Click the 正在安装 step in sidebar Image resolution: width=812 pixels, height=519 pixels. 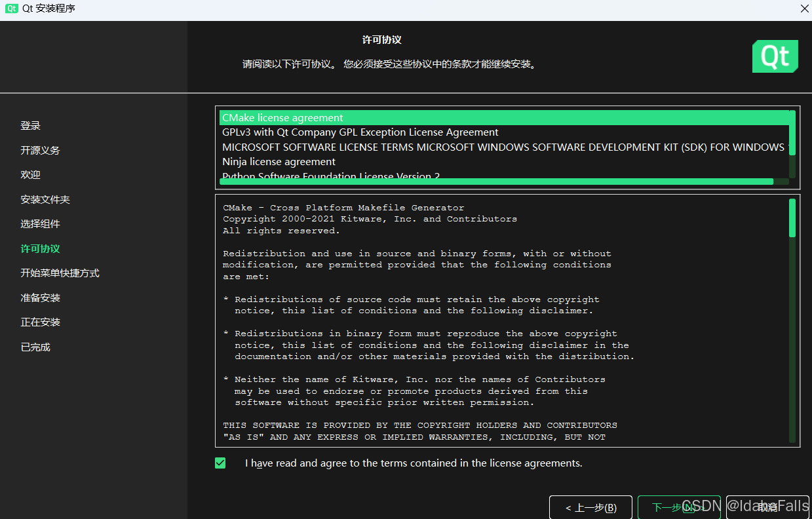click(x=40, y=322)
